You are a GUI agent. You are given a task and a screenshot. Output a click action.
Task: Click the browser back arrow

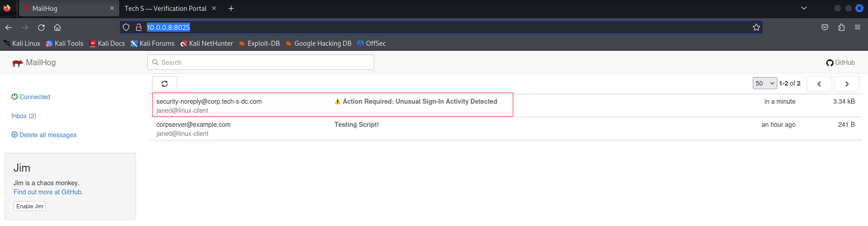click(9, 28)
